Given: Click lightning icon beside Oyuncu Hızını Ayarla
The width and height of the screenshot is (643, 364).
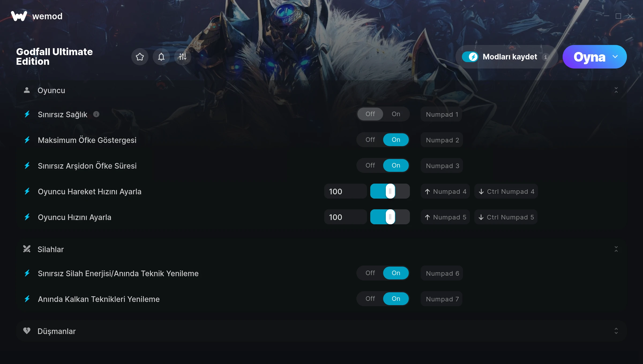Looking at the screenshot, I should 27,217.
